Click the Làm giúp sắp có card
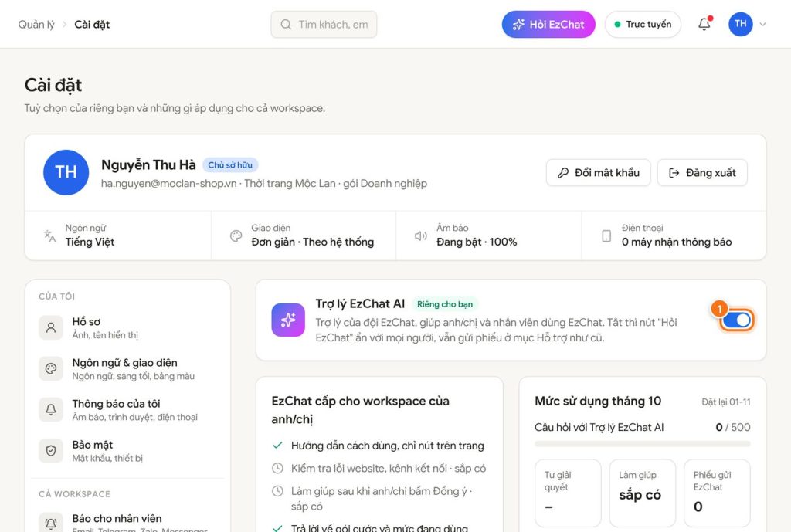791x532 pixels. coord(642,493)
